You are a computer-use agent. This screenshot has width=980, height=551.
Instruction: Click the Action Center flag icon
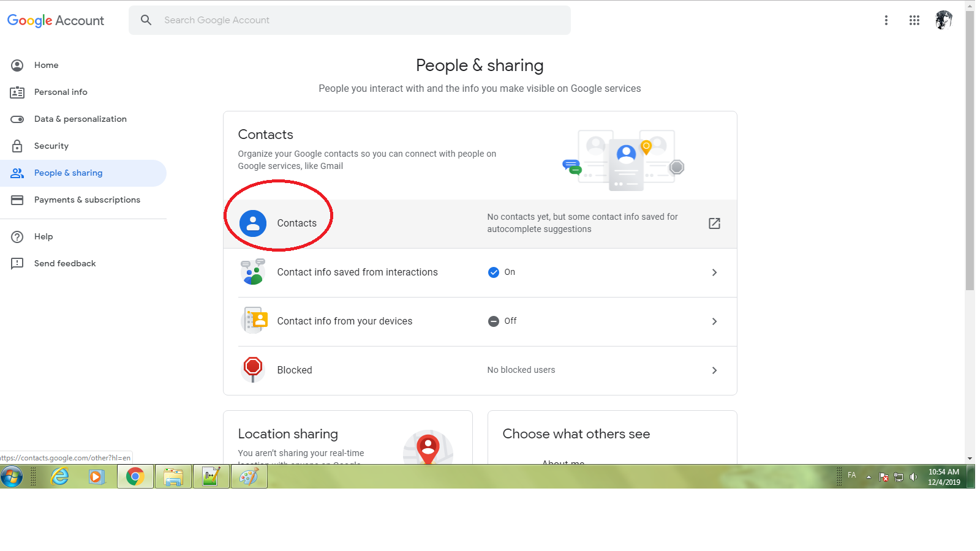[883, 477]
